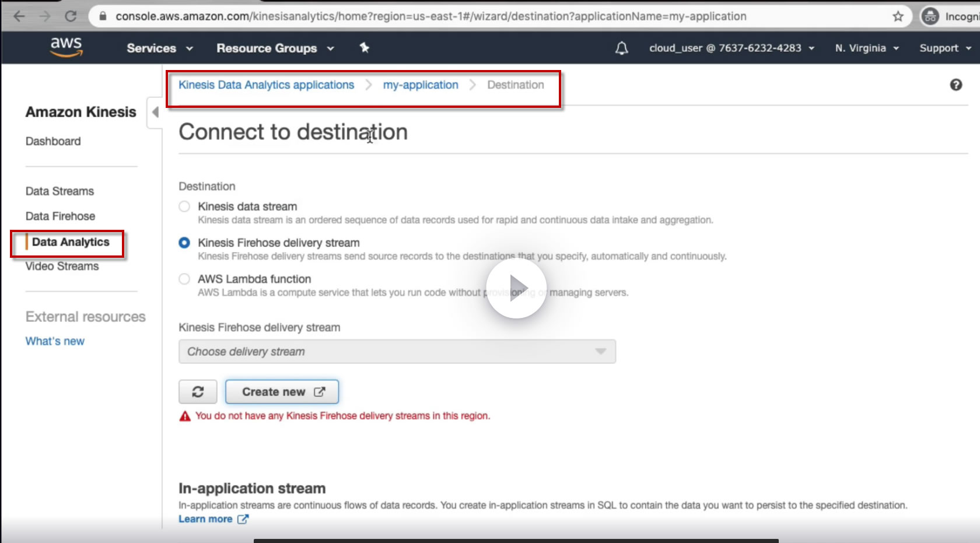Open the help question mark icon
Viewport: 980px width, 543px height.
[x=956, y=85]
